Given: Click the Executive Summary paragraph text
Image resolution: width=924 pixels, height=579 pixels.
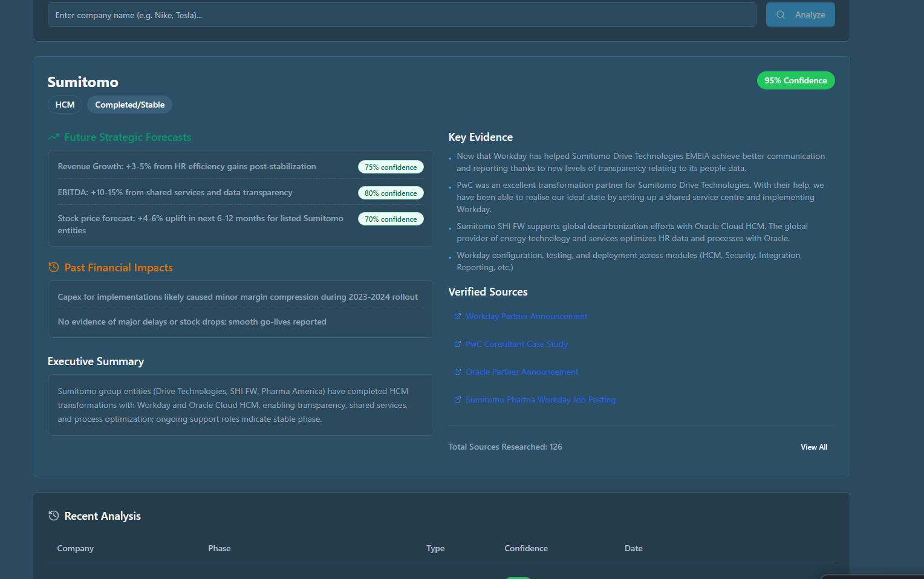Looking at the screenshot, I should 233,405.
